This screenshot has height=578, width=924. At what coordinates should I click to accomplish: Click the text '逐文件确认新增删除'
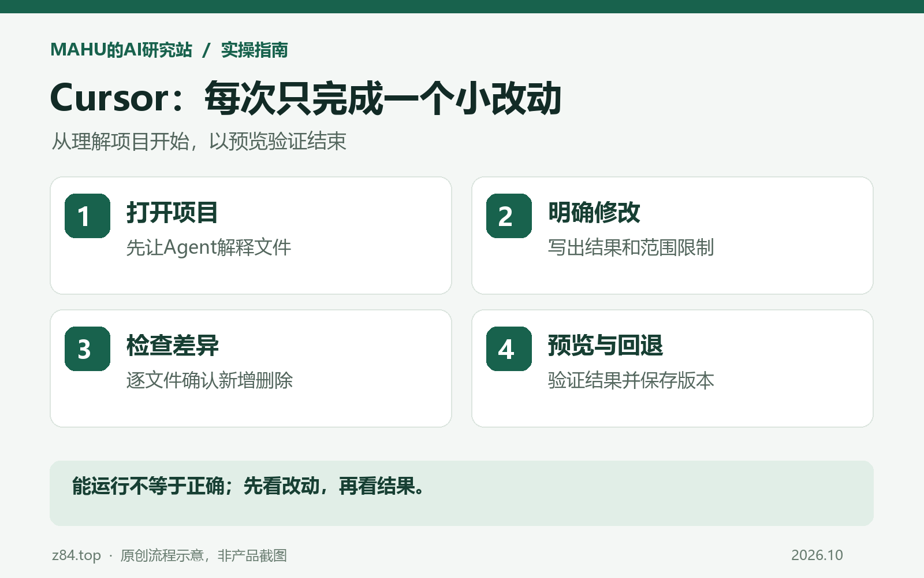click(x=210, y=380)
